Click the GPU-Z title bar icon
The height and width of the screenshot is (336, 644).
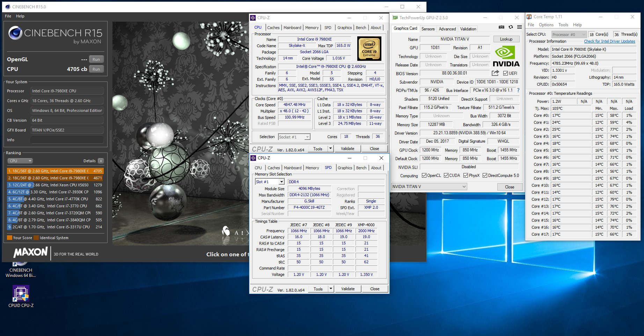pyautogui.click(x=395, y=17)
